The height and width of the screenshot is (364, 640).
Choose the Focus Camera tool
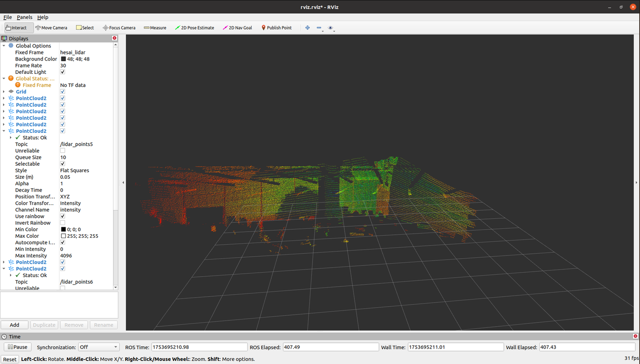pyautogui.click(x=119, y=28)
